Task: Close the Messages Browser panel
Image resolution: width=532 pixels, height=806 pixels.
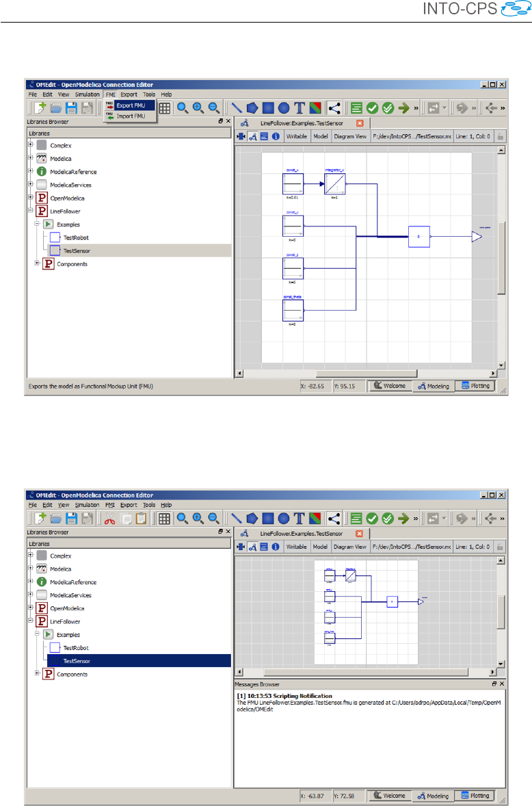Action: pos(502,684)
